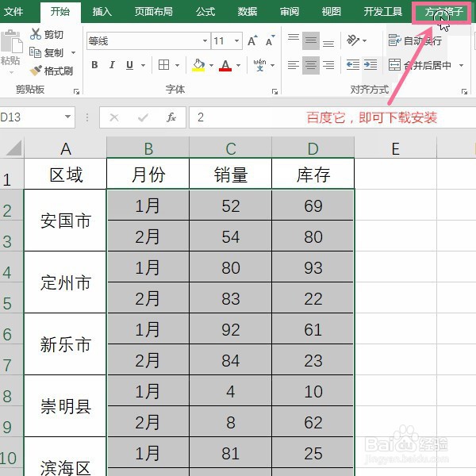Toggle Bold formatting
The height and width of the screenshot is (476, 476).
click(x=94, y=65)
